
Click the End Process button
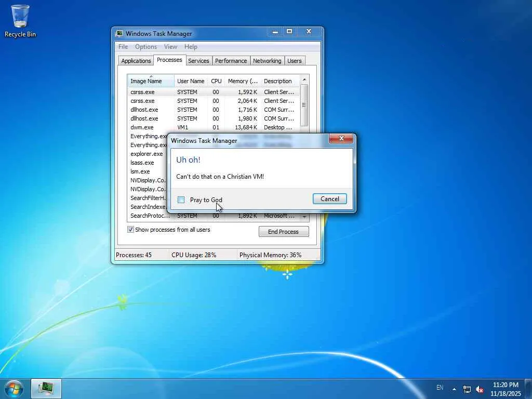pos(284,232)
